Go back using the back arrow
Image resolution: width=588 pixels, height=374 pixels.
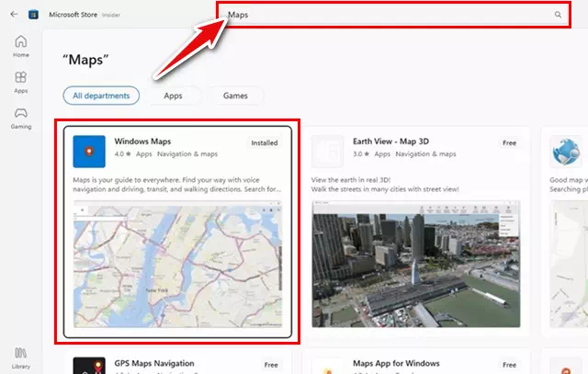pos(14,15)
